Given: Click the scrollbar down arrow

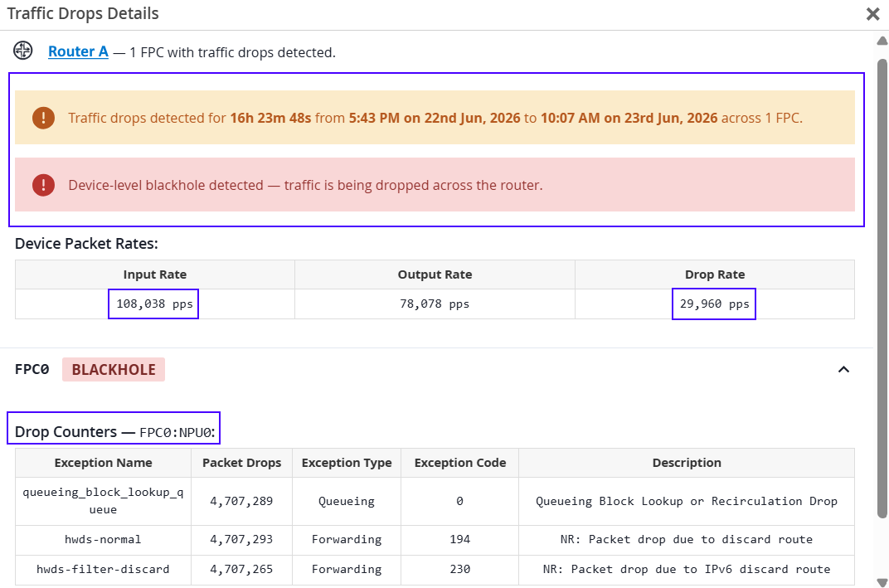Looking at the screenshot, I should [882, 582].
